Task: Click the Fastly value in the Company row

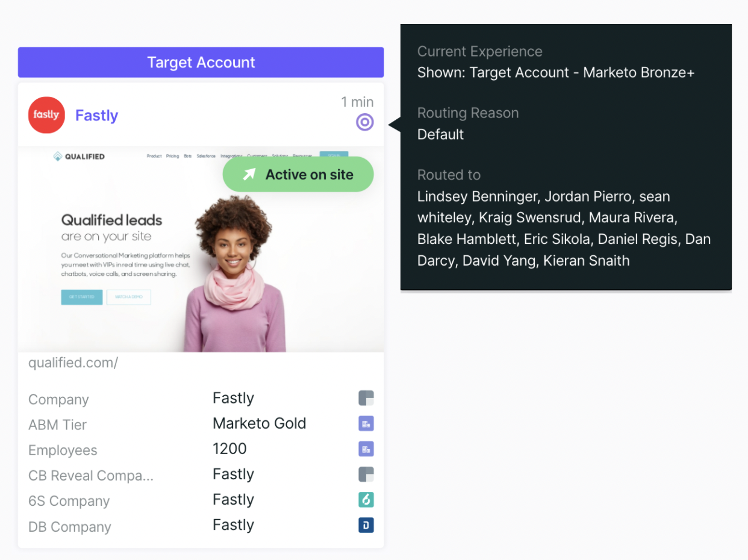Action: (x=233, y=398)
